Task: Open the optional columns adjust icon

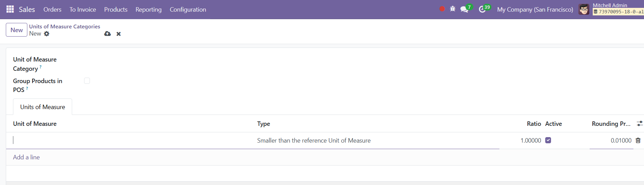Action: click(640, 123)
